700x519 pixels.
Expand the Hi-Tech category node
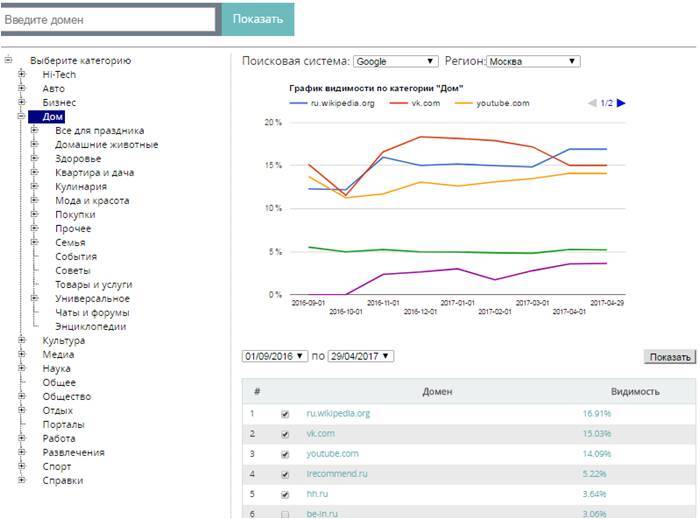[21, 74]
